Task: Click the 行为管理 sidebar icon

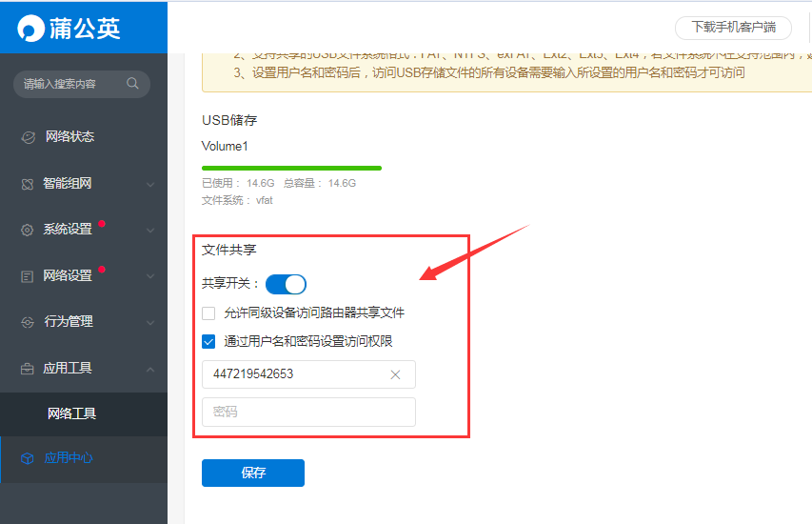Action: [28, 322]
